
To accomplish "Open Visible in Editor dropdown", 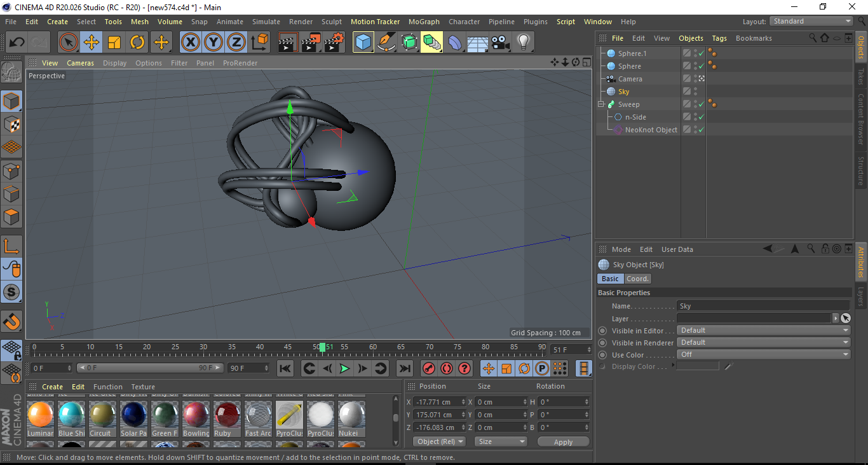I will tap(764, 330).
